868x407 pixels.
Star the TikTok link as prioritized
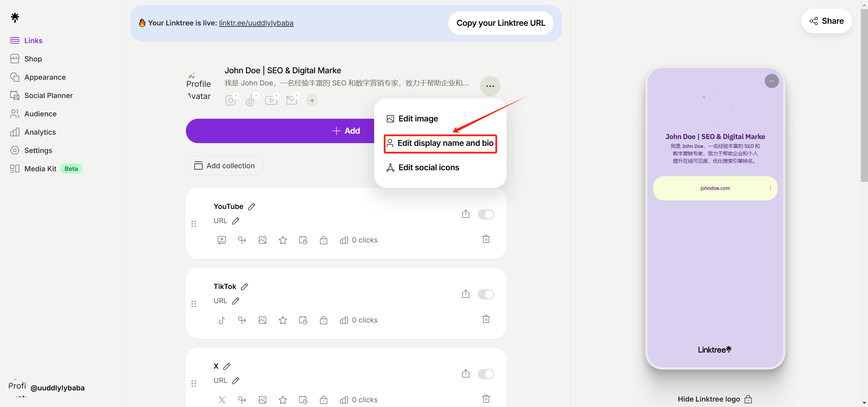click(283, 320)
